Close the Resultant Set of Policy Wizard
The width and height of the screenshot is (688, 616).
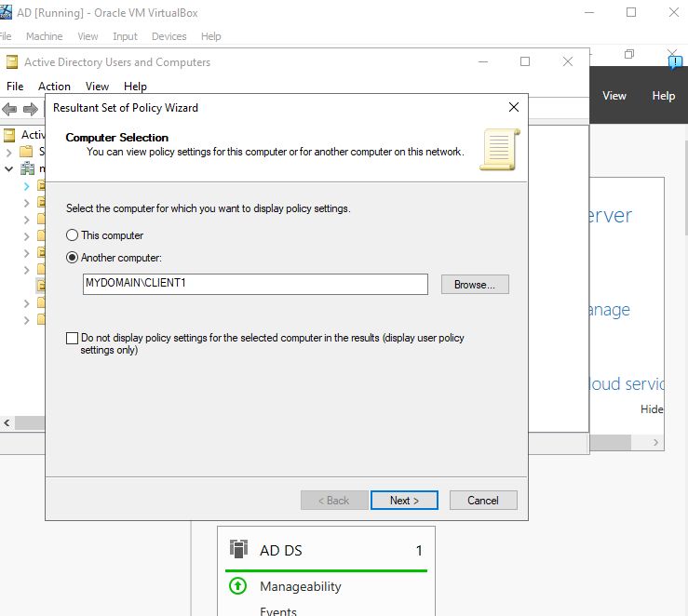(514, 107)
